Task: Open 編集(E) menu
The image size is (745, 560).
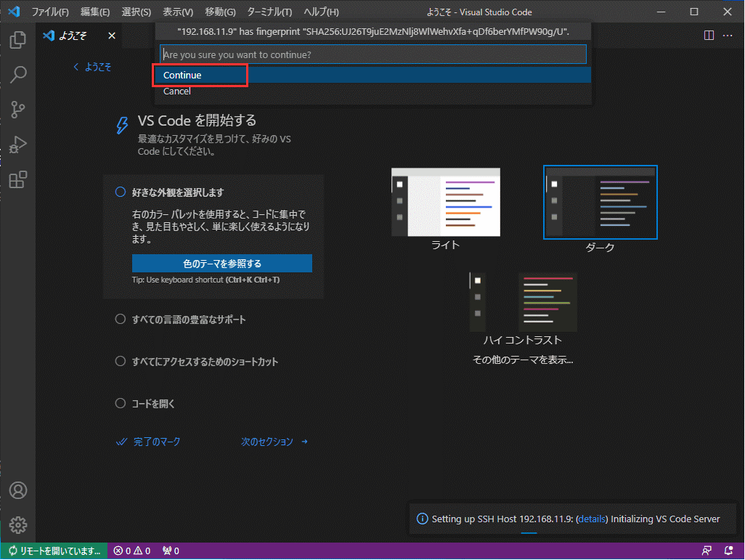Action: tap(95, 12)
